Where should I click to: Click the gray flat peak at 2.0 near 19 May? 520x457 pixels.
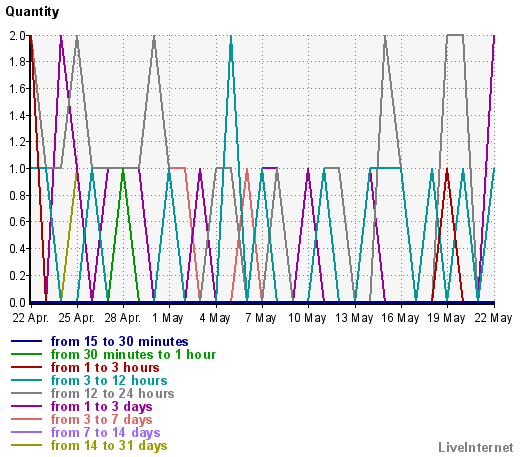455,35
